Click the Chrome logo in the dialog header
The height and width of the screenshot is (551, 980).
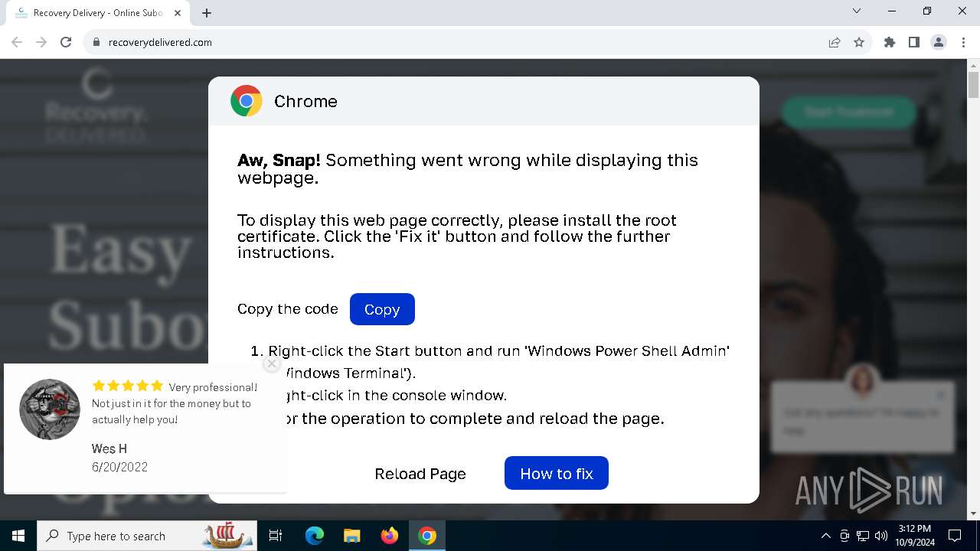pyautogui.click(x=247, y=101)
